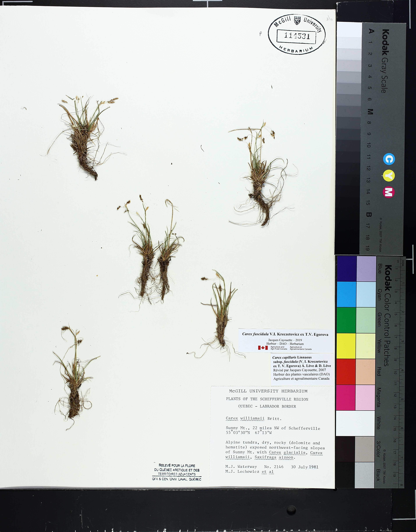Click the green color control patch
This screenshot has height=532, width=416.
[346, 320]
